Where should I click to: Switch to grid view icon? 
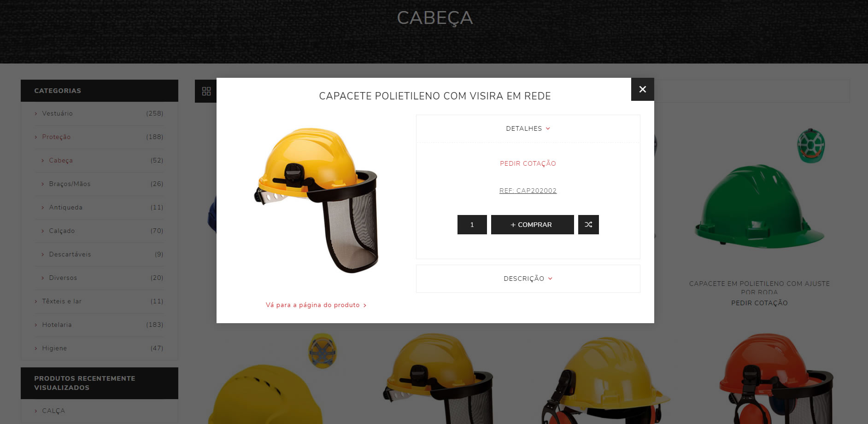(206, 91)
